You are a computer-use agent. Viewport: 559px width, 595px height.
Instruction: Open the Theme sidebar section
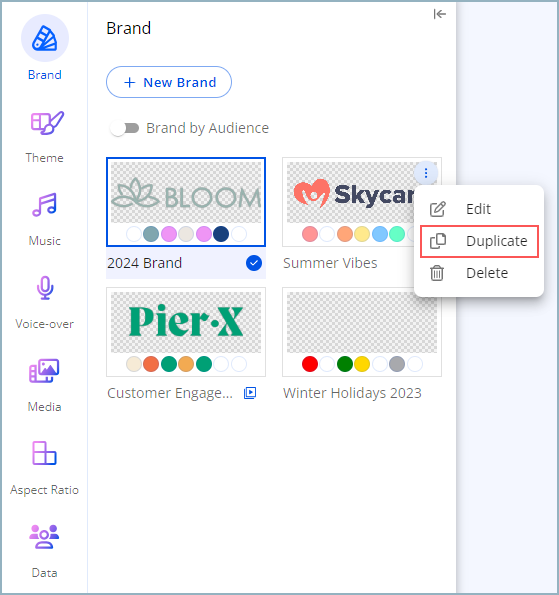tap(45, 137)
